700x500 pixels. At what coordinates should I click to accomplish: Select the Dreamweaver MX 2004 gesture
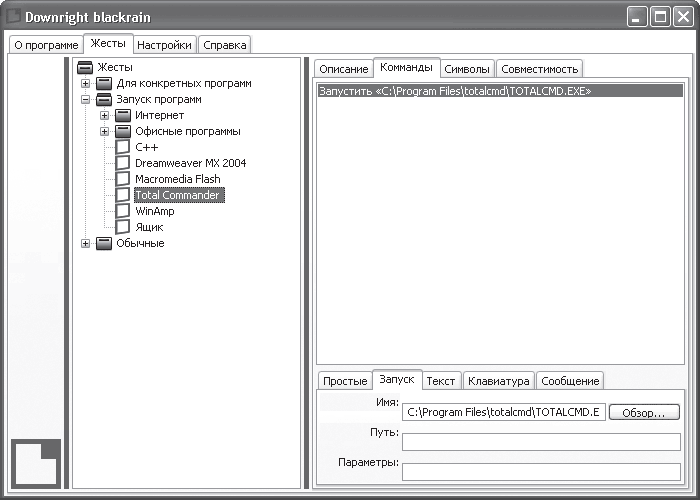[191, 163]
